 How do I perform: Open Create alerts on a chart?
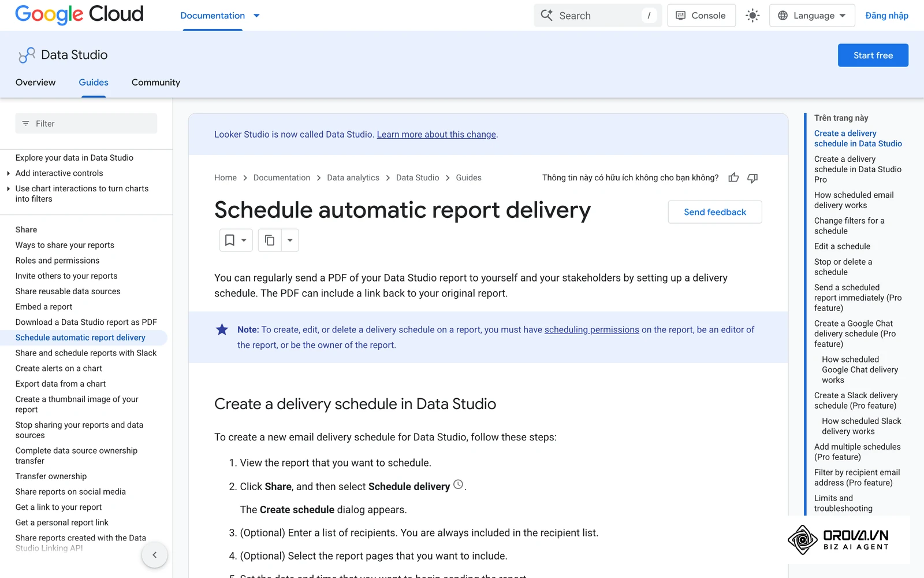[59, 369]
